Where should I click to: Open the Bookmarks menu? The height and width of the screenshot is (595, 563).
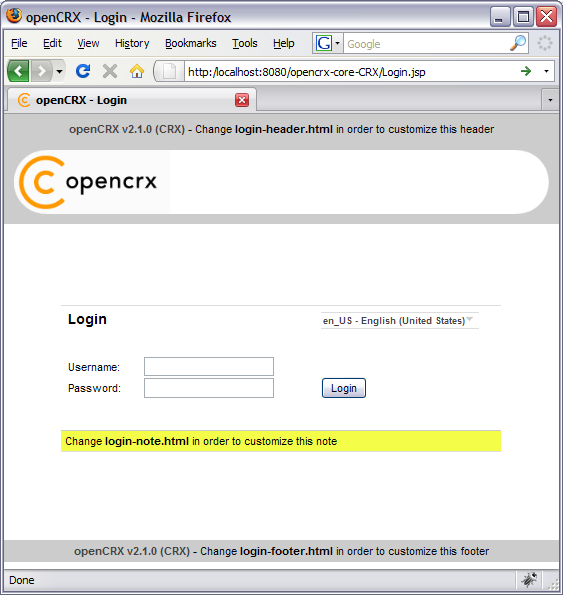coord(190,43)
